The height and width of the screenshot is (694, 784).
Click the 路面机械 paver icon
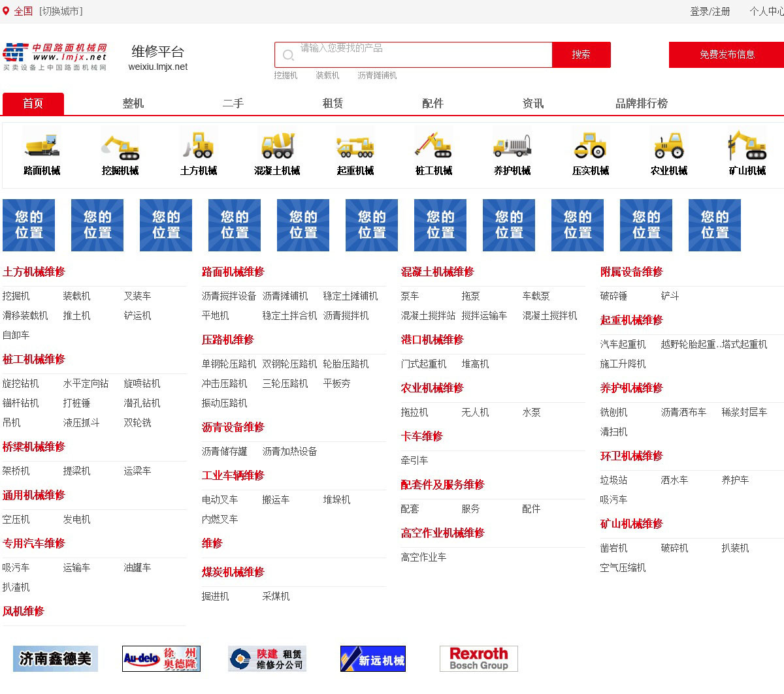[x=42, y=144]
